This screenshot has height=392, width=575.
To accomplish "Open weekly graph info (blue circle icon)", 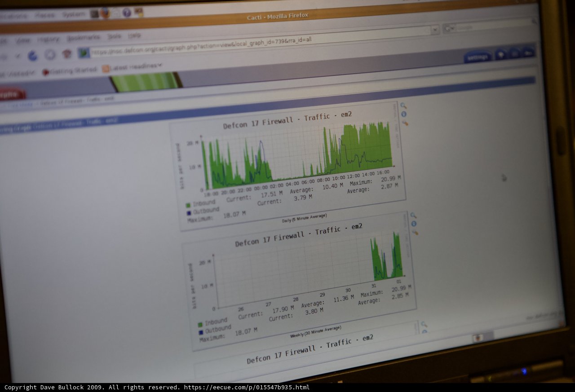I will tap(414, 224).
